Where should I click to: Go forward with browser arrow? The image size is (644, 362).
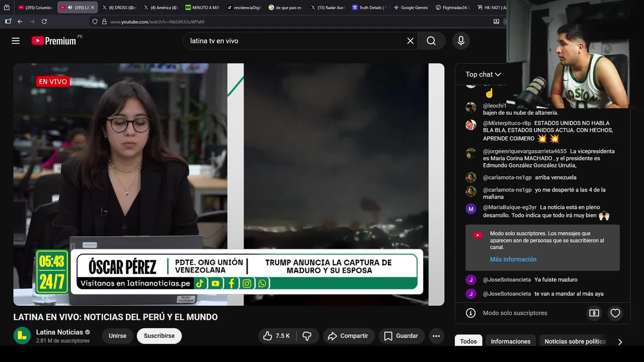(x=32, y=22)
